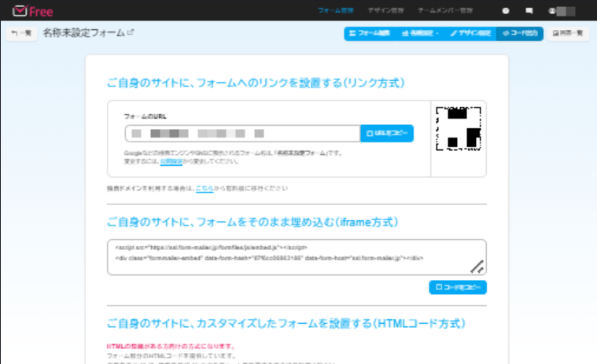
Task: Click the 公開設定 link
Action: (171, 161)
